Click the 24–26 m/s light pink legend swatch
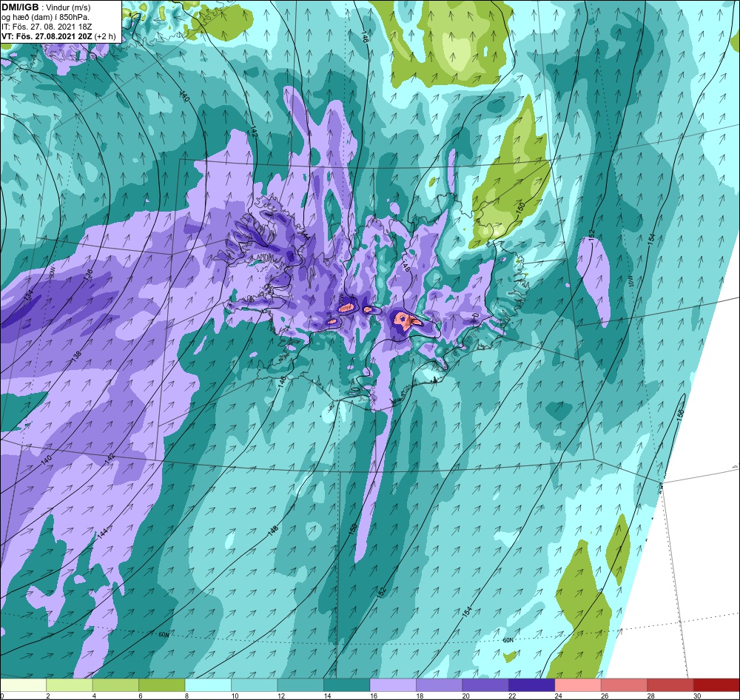Screen dimensions: 740x700 [x=578, y=685]
